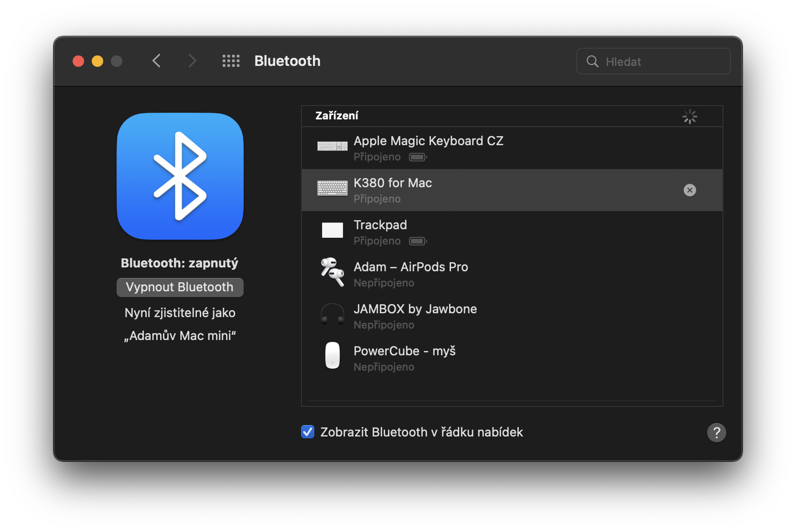Image resolution: width=796 pixels, height=532 pixels.
Task: Click the Trackpad battery level indicator
Action: (418, 241)
